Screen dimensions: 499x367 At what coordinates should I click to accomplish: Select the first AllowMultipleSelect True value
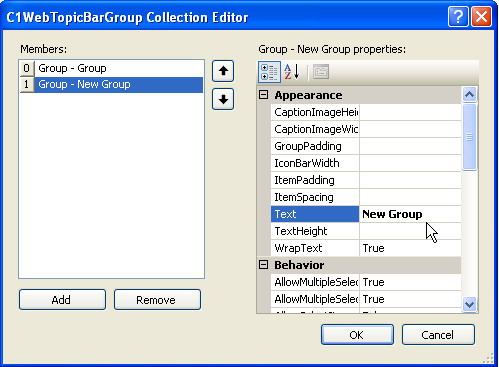click(410, 282)
